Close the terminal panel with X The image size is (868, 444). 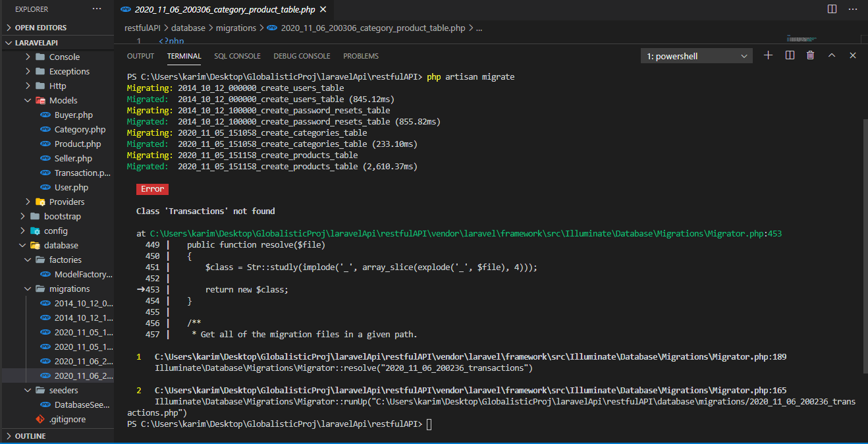pyautogui.click(x=853, y=56)
